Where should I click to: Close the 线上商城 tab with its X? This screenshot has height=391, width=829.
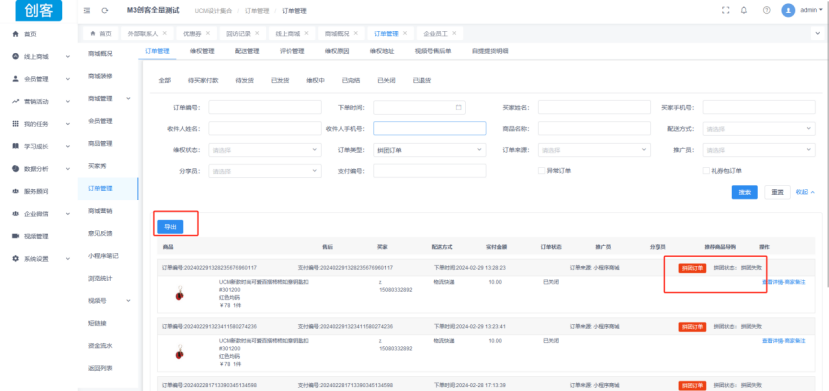point(307,33)
